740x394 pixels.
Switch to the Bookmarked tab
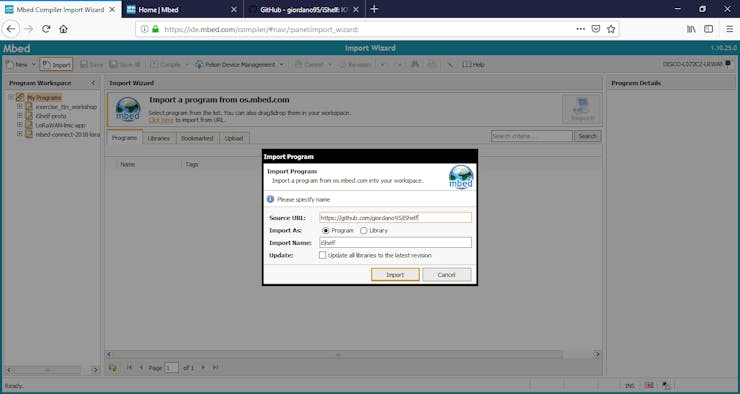coord(197,138)
